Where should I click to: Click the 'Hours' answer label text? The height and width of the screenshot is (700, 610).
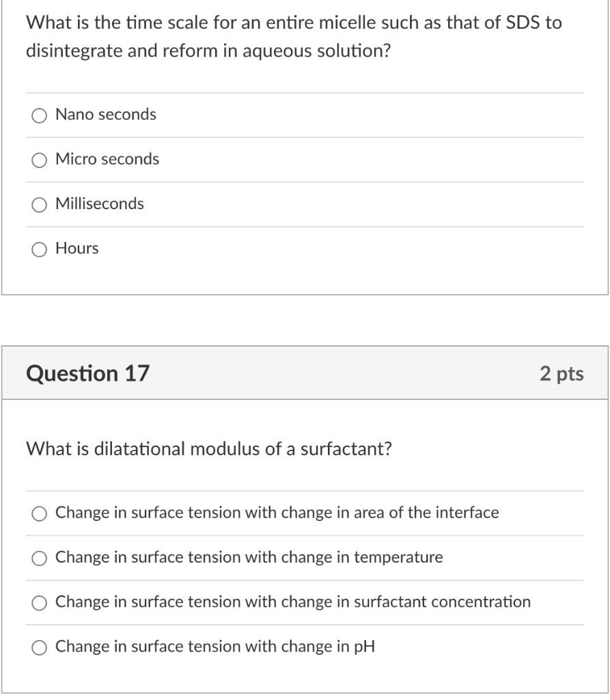point(77,249)
